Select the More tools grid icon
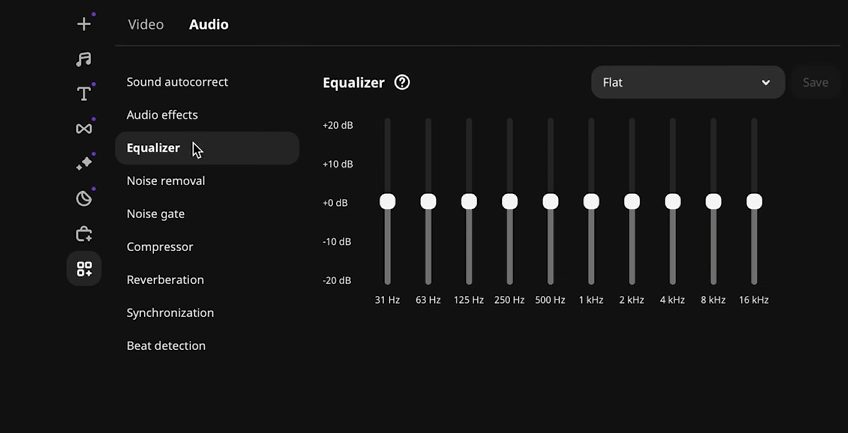This screenshot has height=433, width=848. tap(84, 269)
